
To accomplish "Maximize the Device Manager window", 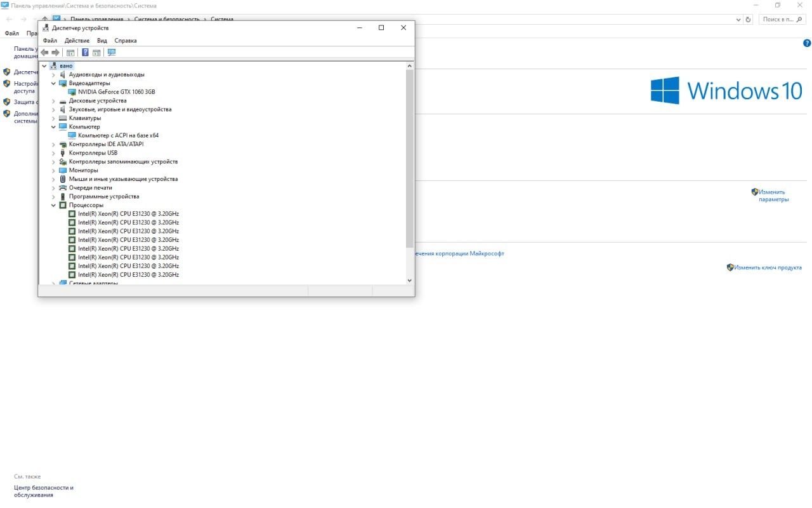I will (381, 28).
